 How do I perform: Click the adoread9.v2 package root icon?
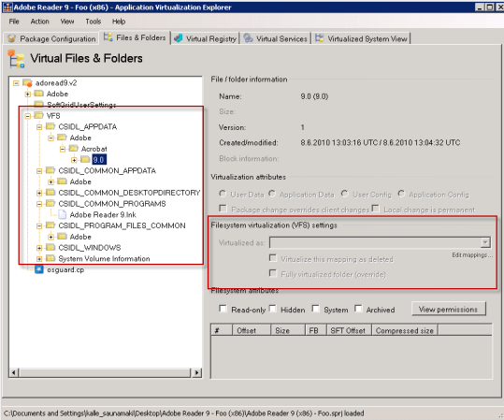click(27, 83)
